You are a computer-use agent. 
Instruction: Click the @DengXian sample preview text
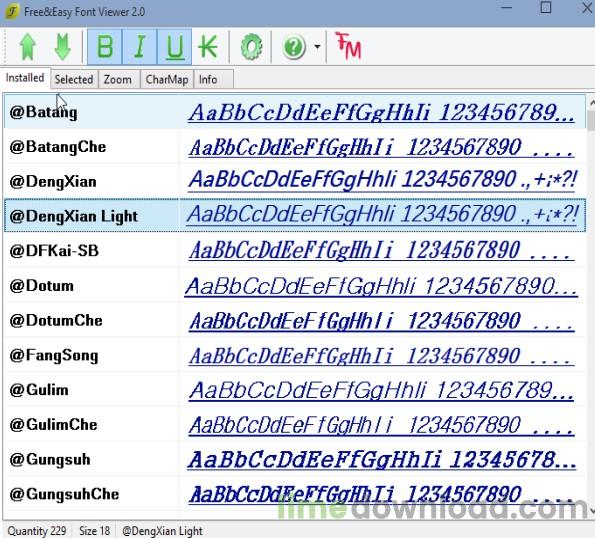(x=382, y=180)
